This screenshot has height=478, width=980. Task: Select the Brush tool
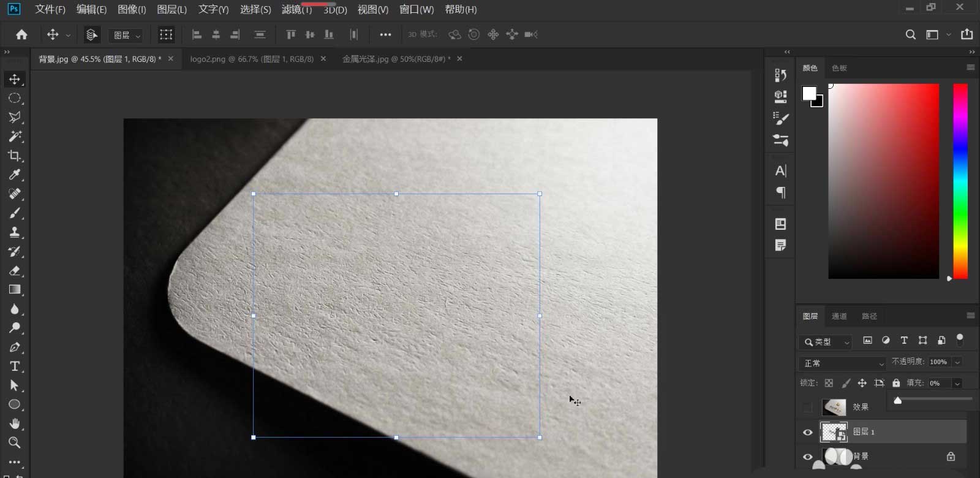click(15, 213)
